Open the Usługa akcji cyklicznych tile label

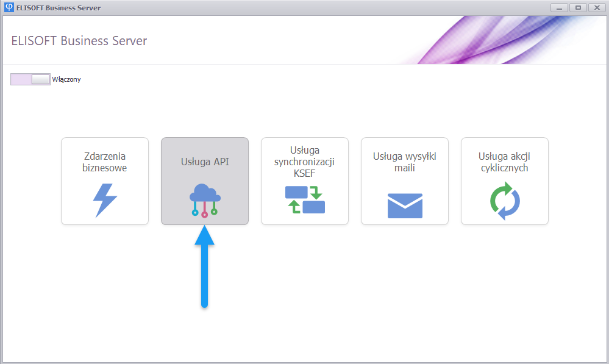click(x=505, y=162)
